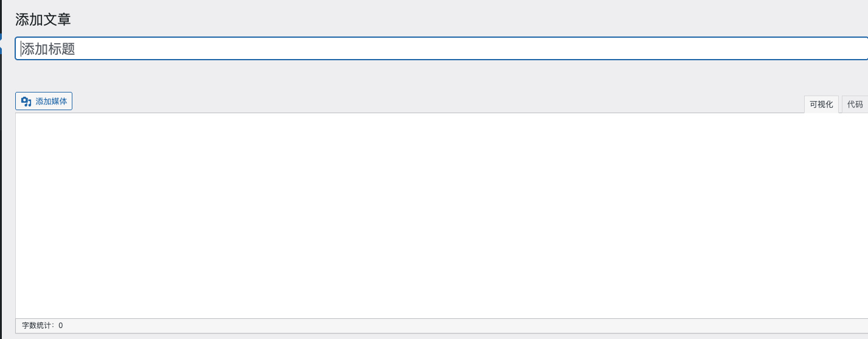Click the dark admin sidebar strip
The width and height of the screenshot is (868, 339).
(x=1, y=183)
